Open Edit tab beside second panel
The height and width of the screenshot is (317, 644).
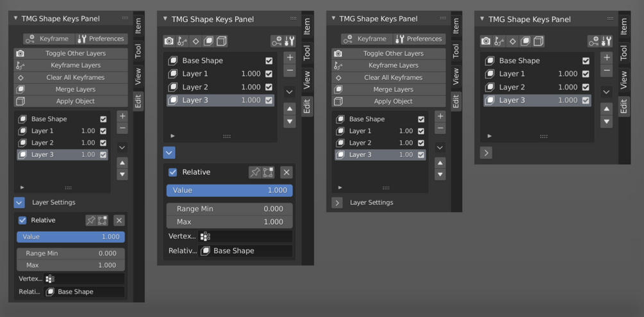[307, 107]
